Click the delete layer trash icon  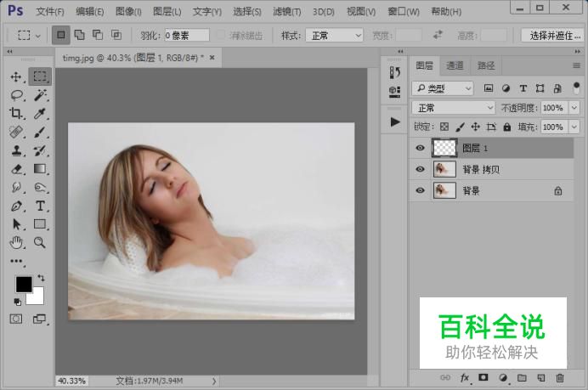point(560,377)
